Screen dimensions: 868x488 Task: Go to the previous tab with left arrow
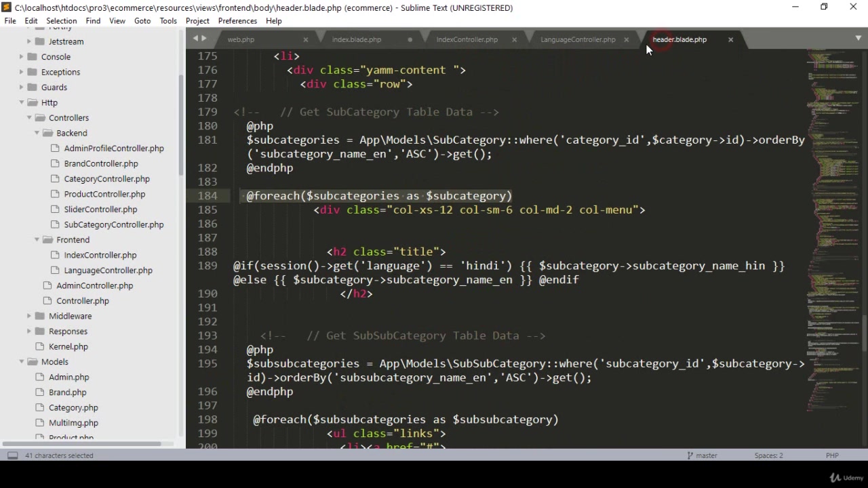tap(195, 39)
